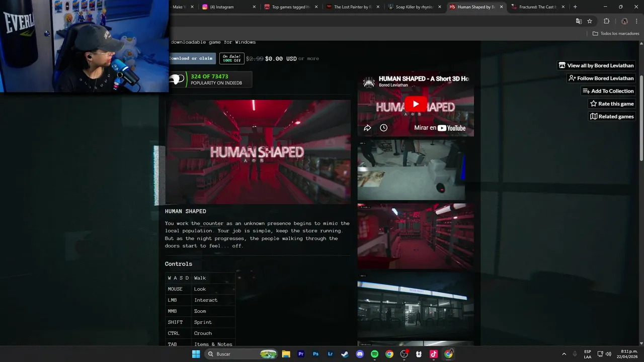Close the Soap Killer tab
The image size is (644, 362).
coord(439,7)
